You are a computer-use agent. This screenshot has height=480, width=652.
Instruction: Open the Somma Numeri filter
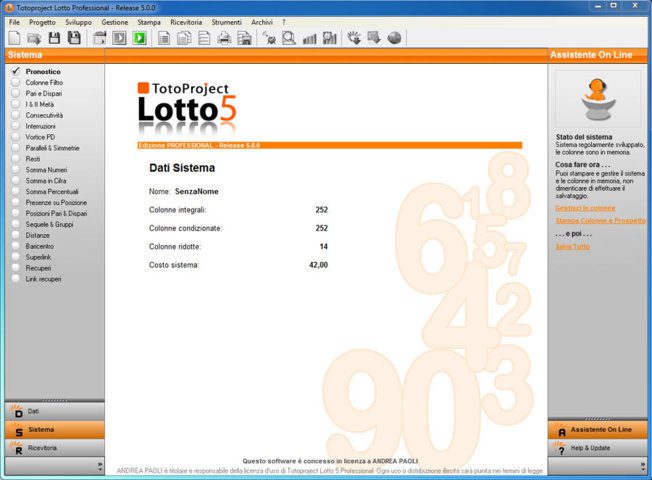coord(46,170)
